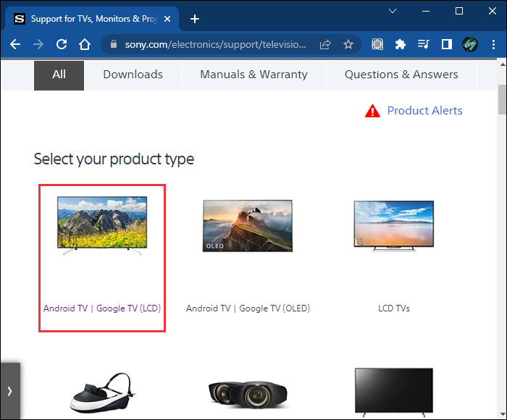Click the Sony favicon on the tab

(20, 19)
